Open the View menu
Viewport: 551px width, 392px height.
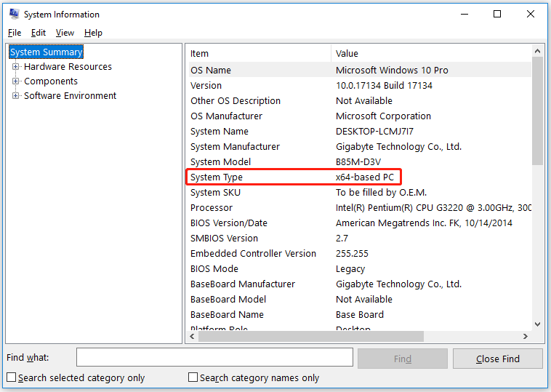tap(65, 33)
